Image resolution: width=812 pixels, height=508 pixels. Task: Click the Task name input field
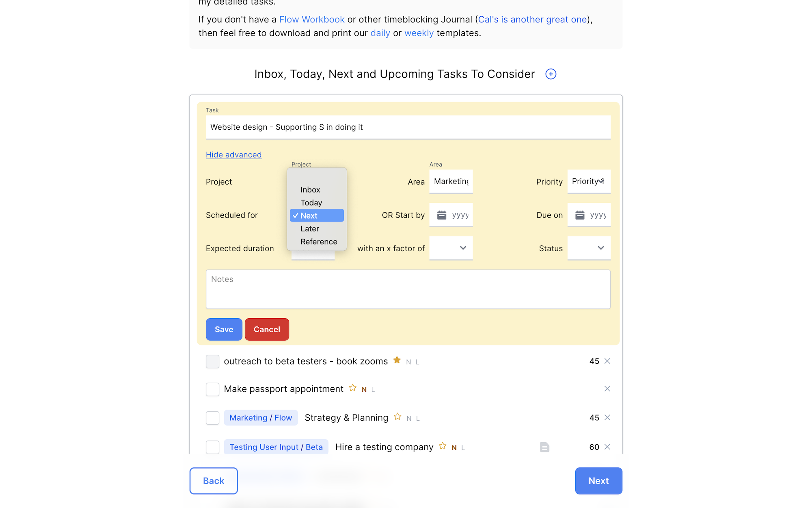tap(408, 127)
